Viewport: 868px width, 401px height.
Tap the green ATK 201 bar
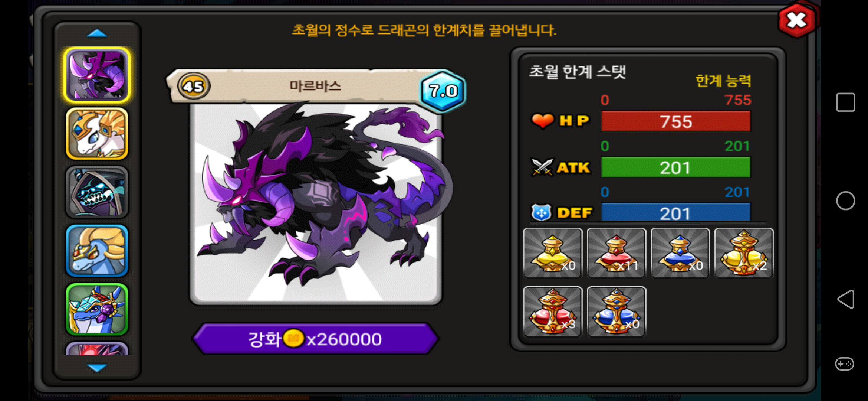coord(675,167)
